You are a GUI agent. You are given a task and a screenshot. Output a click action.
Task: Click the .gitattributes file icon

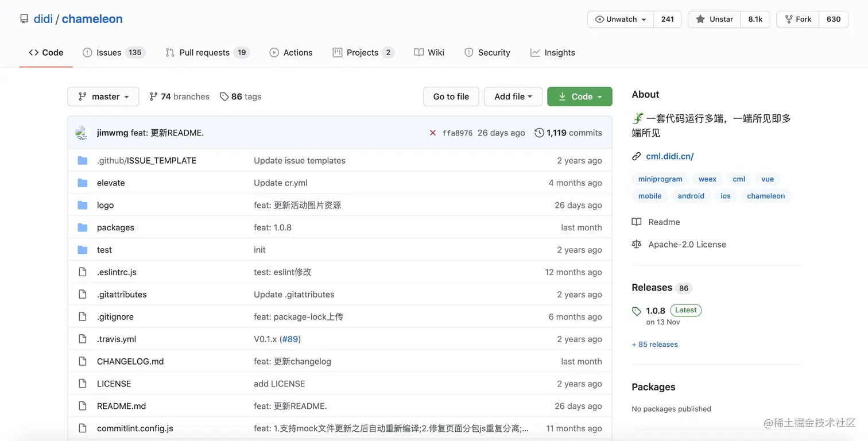[x=83, y=295]
